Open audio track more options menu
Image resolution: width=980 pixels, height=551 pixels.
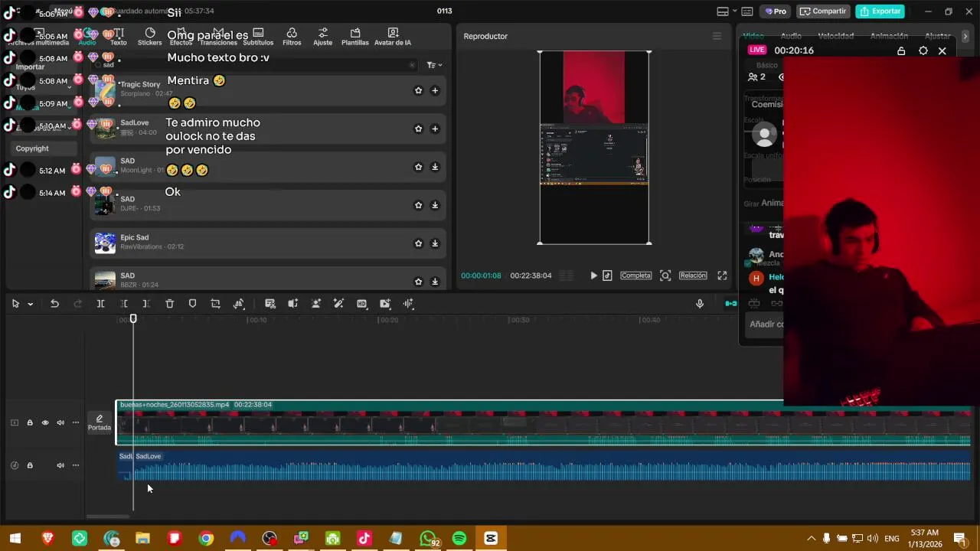[x=75, y=465]
